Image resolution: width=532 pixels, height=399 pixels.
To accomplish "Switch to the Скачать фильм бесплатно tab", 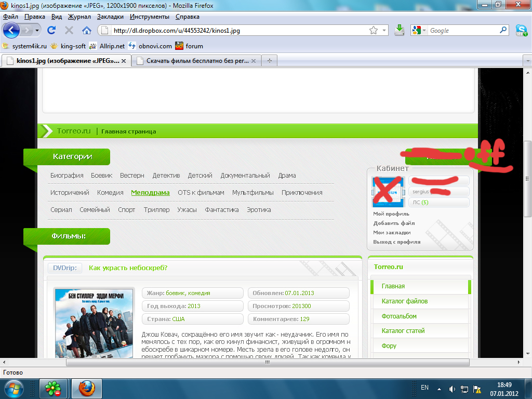I will pos(196,61).
